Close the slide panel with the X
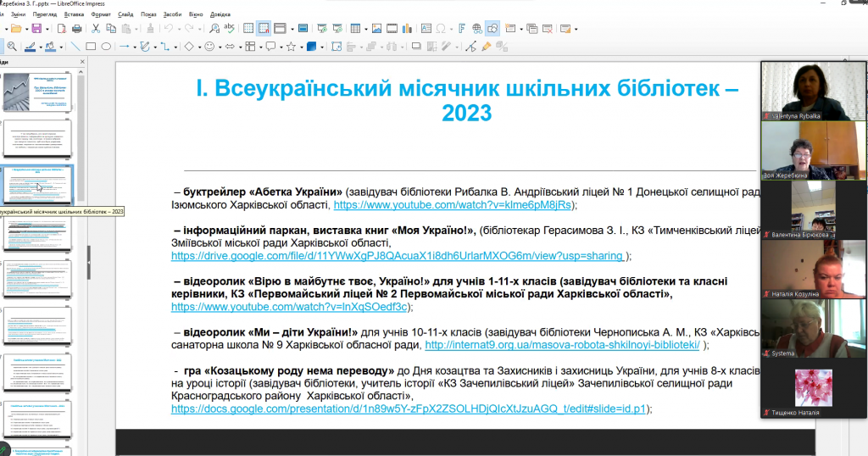 click(x=82, y=61)
